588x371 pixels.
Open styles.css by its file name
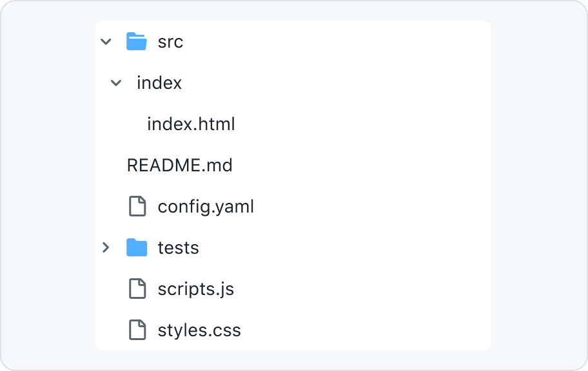pos(199,330)
